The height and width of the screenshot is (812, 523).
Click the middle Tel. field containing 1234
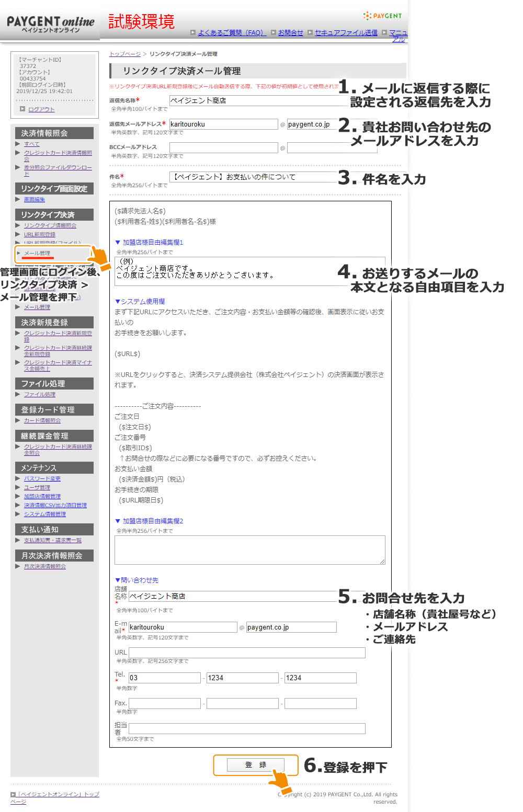coord(242,678)
